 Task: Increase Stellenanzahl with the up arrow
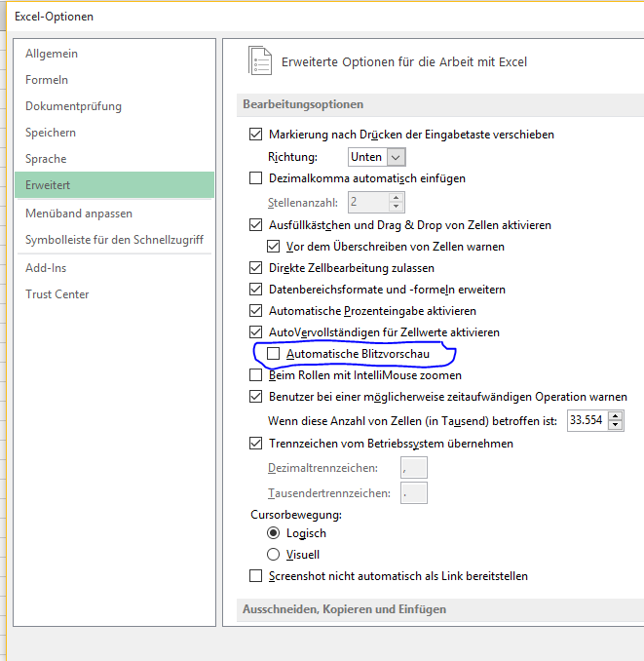pos(396,198)
